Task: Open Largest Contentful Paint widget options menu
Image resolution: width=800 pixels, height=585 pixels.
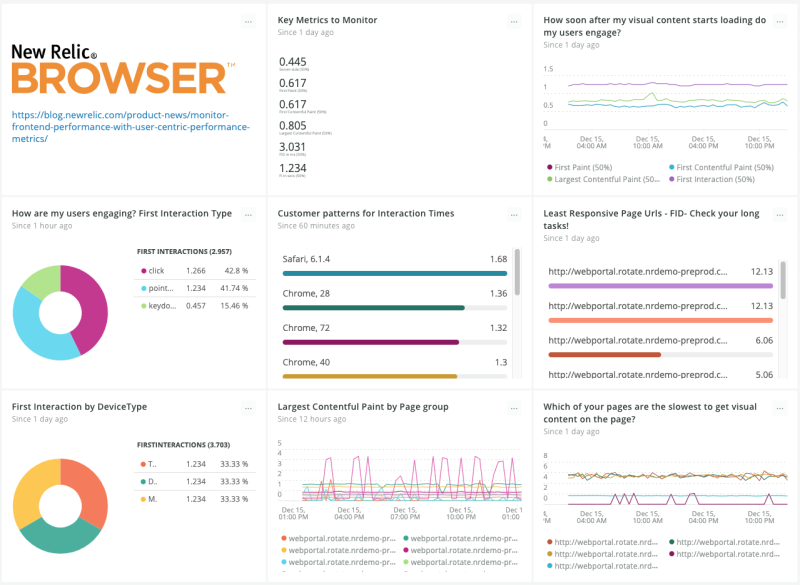Action: pos(514,407)
